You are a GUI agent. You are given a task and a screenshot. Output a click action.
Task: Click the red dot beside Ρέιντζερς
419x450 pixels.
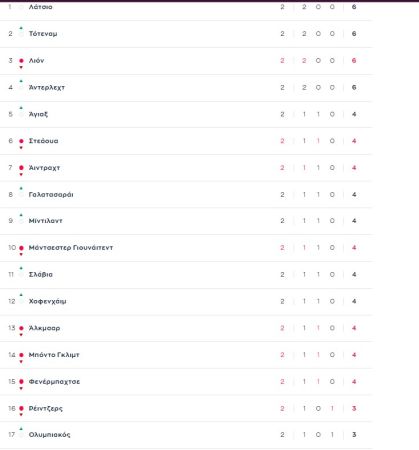click(21, 408)
